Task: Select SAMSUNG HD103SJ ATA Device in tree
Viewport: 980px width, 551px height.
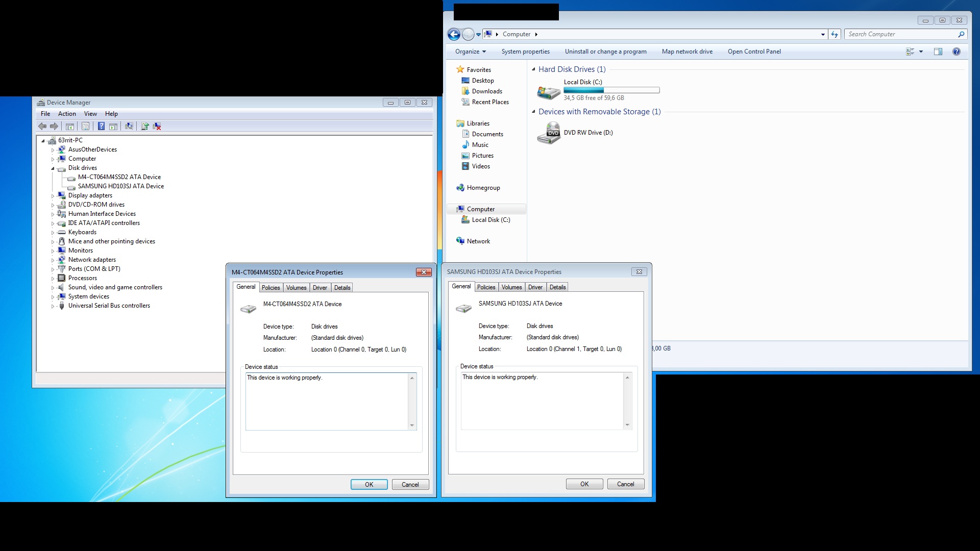Action: pos(121,186)
